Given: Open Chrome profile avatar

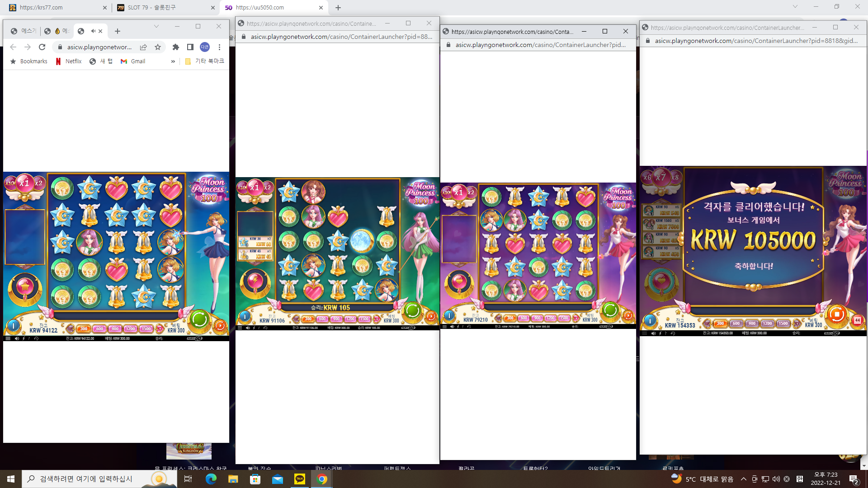Looking at the screenshot, I should tap(205, 47).
